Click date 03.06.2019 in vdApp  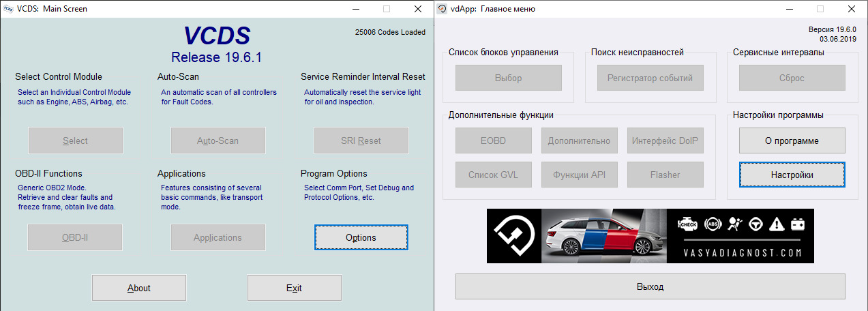[838, 40]
